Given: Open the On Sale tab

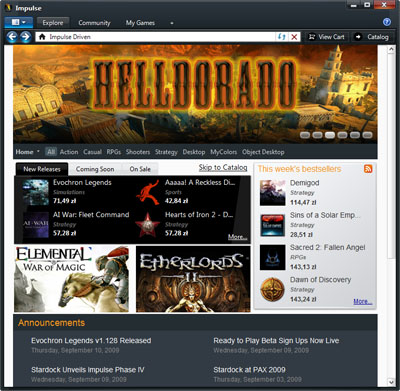Looking at the screenshot, I should tap(140, 169).
